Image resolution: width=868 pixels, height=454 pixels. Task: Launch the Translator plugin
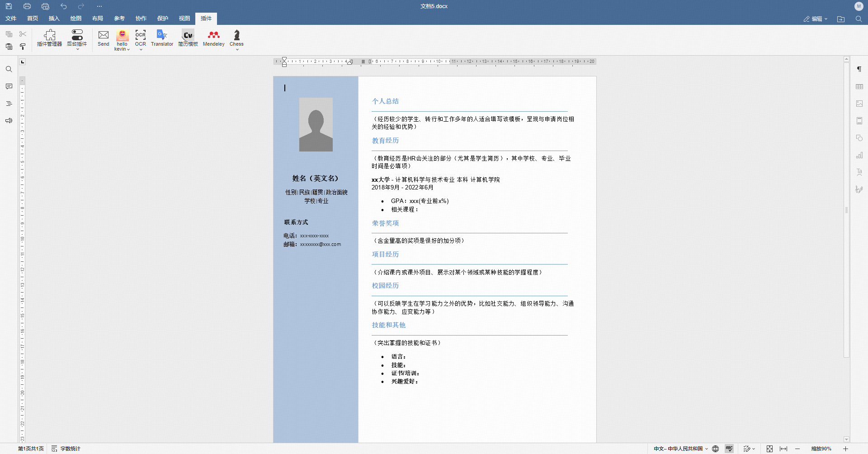point(162,38)
